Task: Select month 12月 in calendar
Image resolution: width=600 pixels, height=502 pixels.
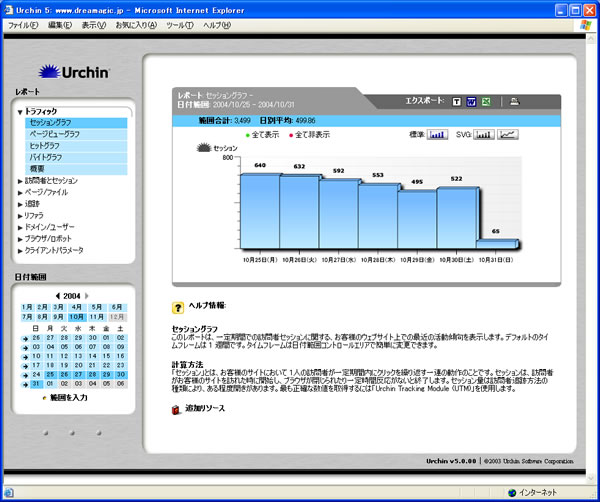Action: click(117, 317)
